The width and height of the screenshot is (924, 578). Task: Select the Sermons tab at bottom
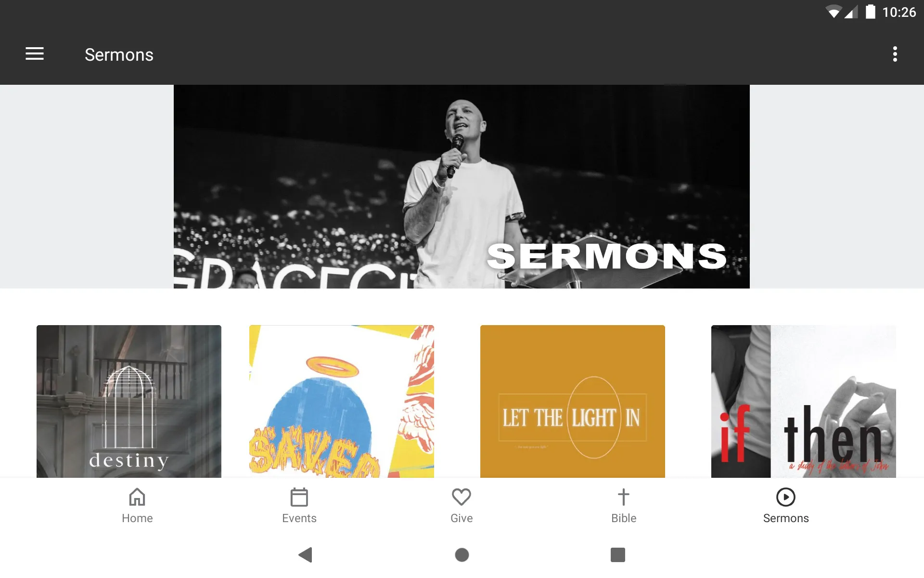click(785, 505)
